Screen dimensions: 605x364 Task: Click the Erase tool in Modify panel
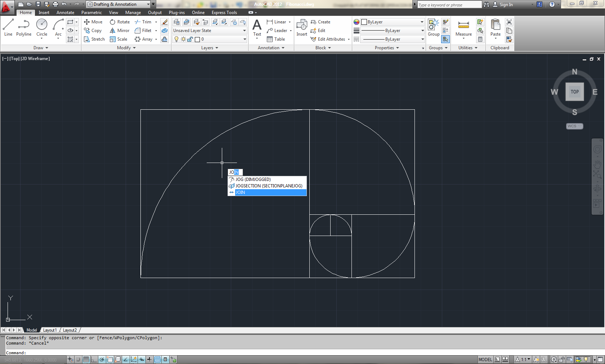165,22
